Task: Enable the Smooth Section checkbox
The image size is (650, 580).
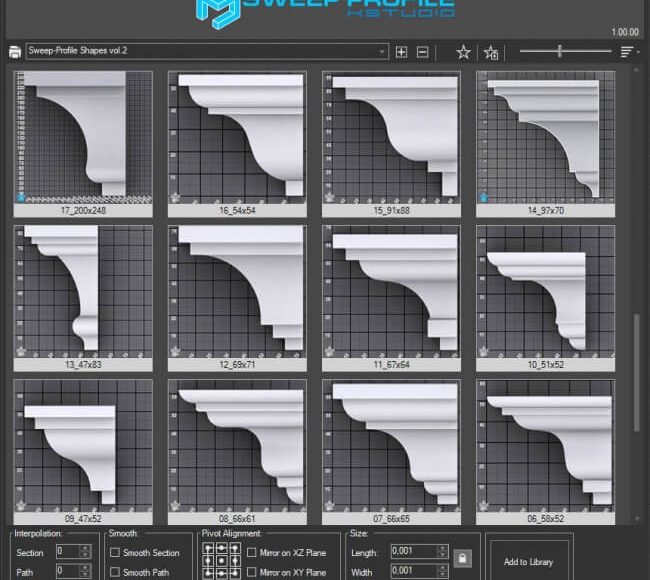Action: pos(115,553)
